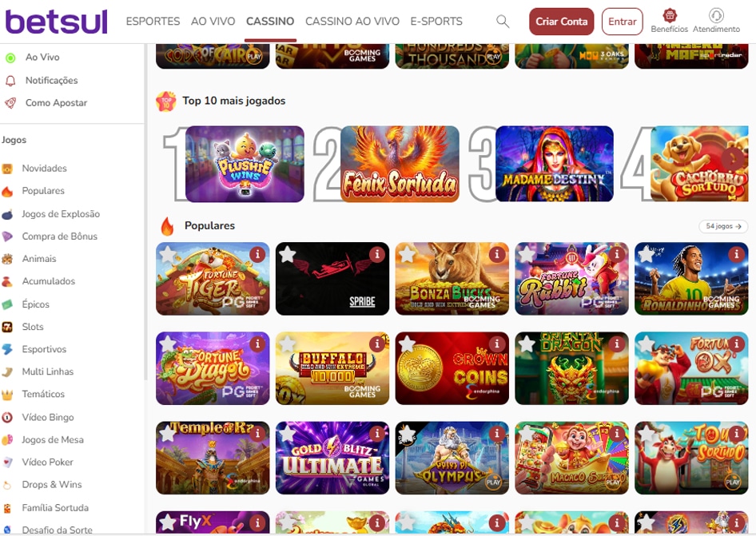Open the Atendimento headset icon
This screenshot has height=536, width=756.
point(716,15)
